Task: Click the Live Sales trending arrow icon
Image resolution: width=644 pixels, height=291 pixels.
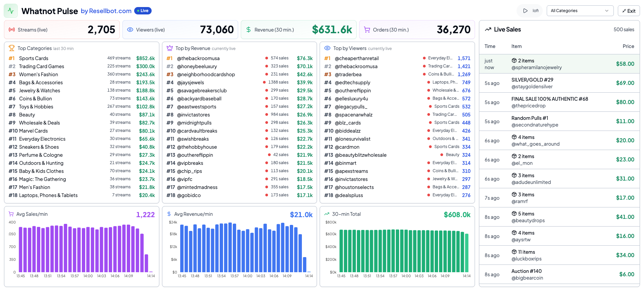Action: click(488, 29)
